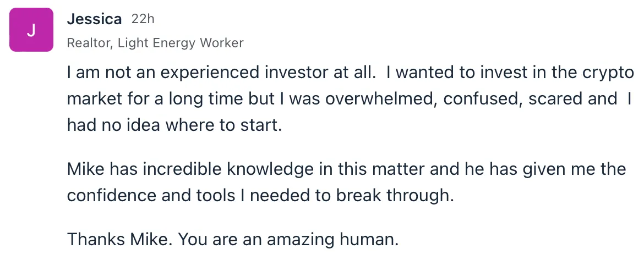Click 'Light Energy Worker' in the subtitle
The image size is (644, 254).
tap(181, 43)
